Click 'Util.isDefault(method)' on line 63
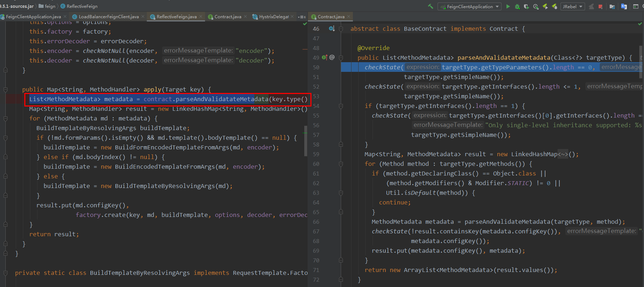644x287 pixels. point(427,193)
